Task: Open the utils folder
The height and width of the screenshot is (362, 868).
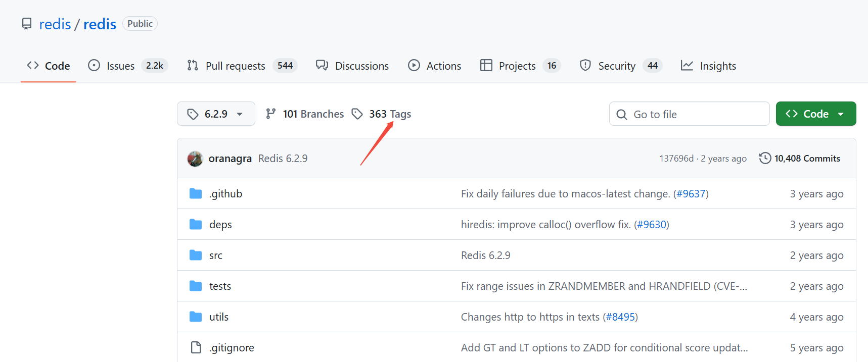Action: [219, 317]
